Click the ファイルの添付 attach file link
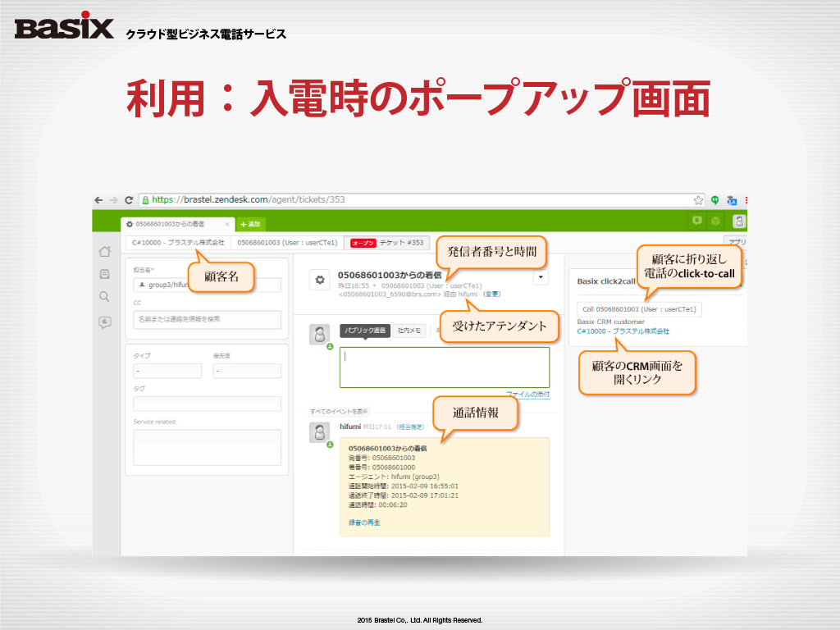Viewport: 840px width, 630px height. tap(527, 395)
